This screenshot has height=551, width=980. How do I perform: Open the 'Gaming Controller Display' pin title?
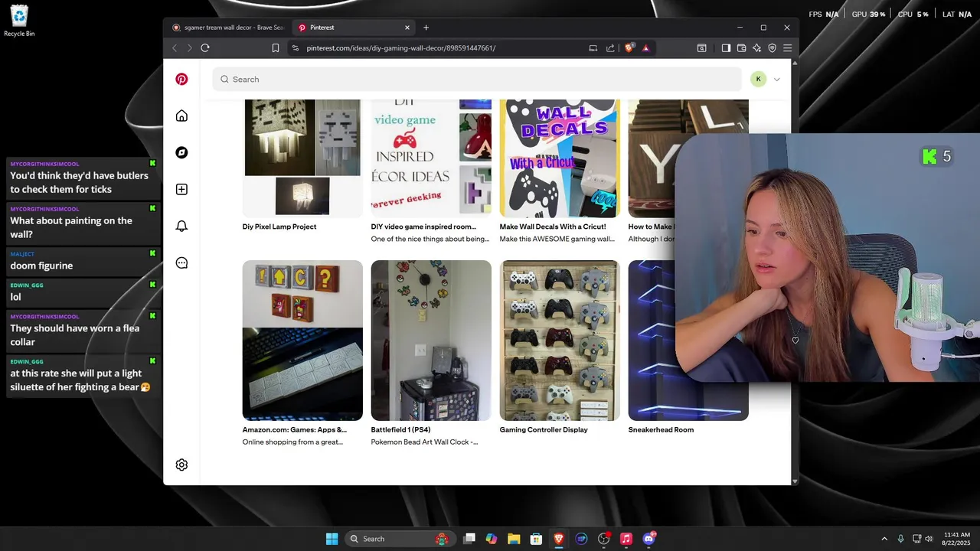[x=544, y=429]
